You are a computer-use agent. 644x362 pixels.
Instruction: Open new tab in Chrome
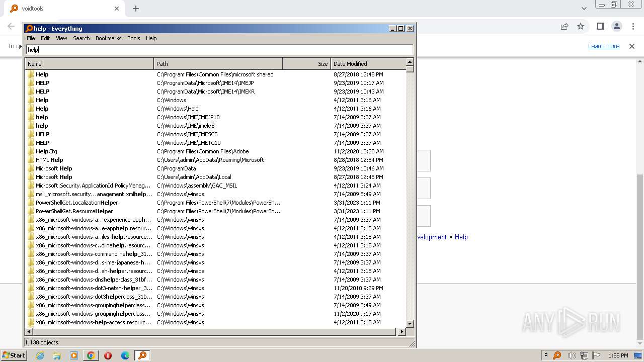[x=136, y=9]
